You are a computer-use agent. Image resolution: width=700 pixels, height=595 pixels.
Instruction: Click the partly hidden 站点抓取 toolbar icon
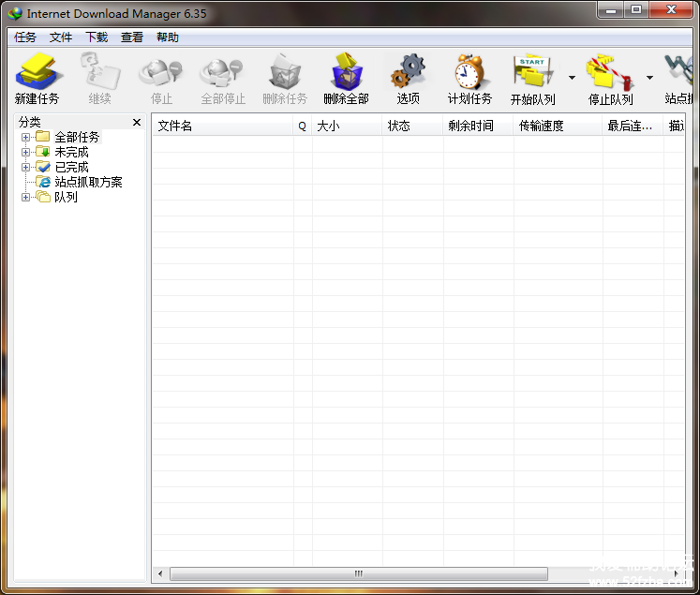pos(678,70)
